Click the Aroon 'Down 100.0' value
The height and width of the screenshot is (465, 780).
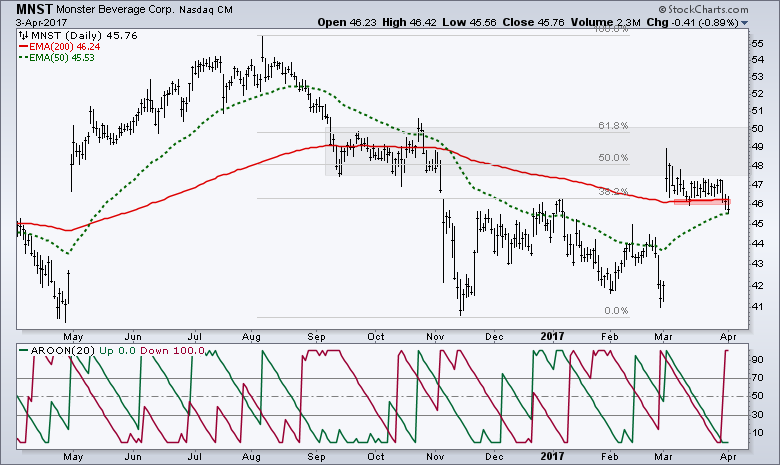coord(172,351)
